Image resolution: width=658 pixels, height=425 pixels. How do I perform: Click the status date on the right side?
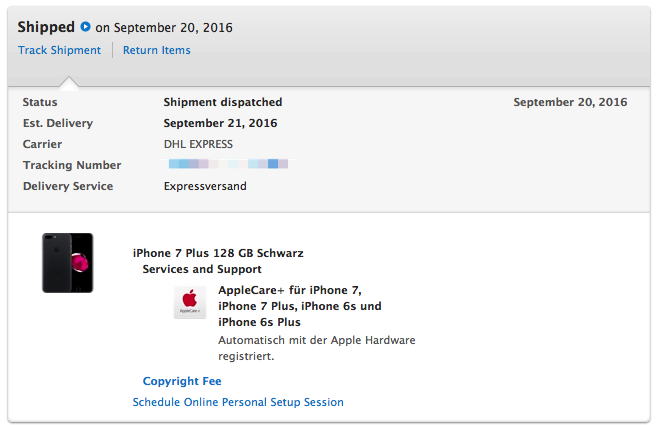570,102
